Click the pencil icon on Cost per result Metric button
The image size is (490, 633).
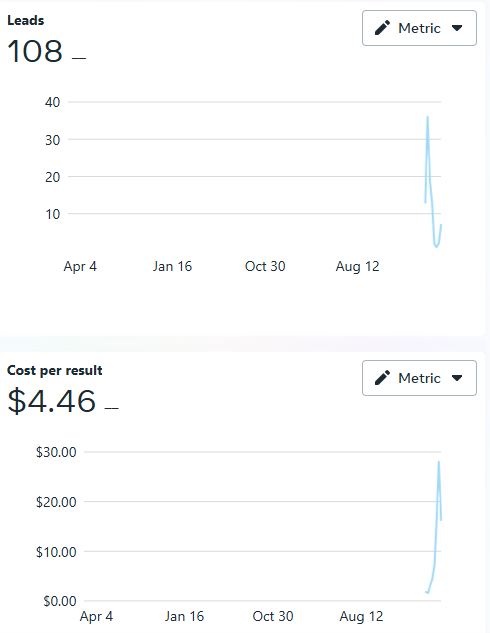coord(382,378)
